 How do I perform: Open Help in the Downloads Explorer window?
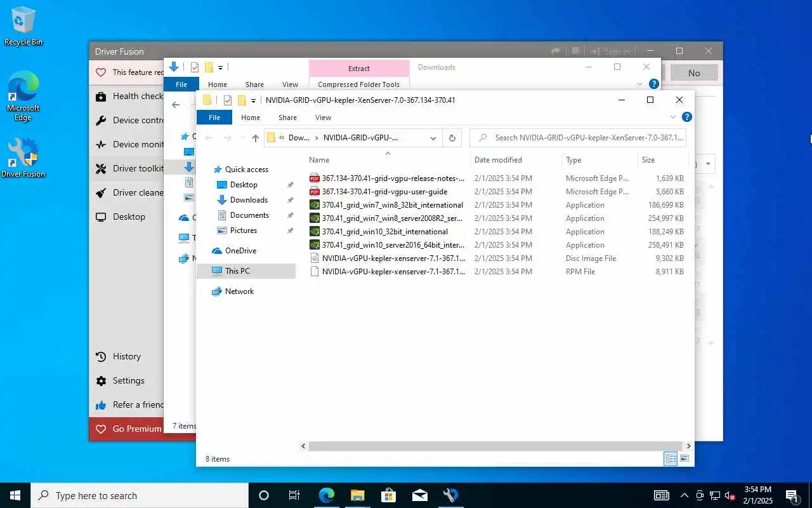click(654, 84)
